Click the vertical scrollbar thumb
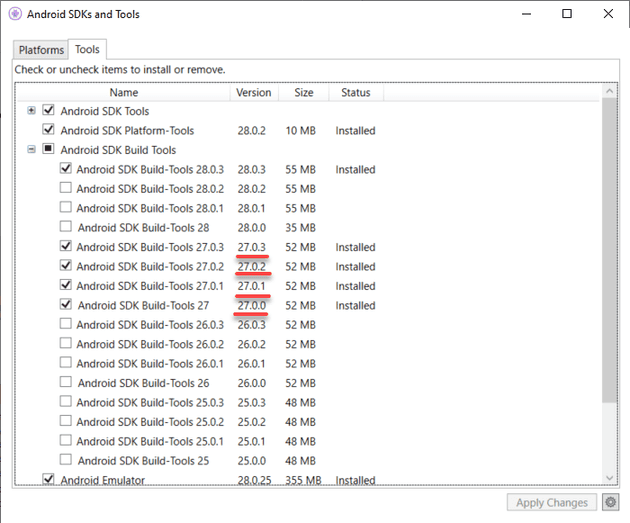Image resolution: width=630 pixels, height=523 pixels. (610, 250)
